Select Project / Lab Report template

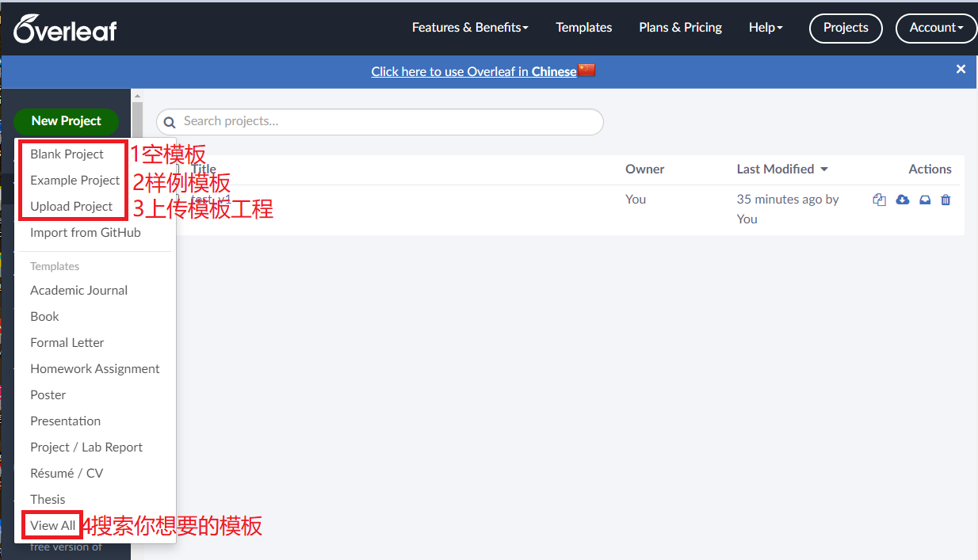pos(86,447)
